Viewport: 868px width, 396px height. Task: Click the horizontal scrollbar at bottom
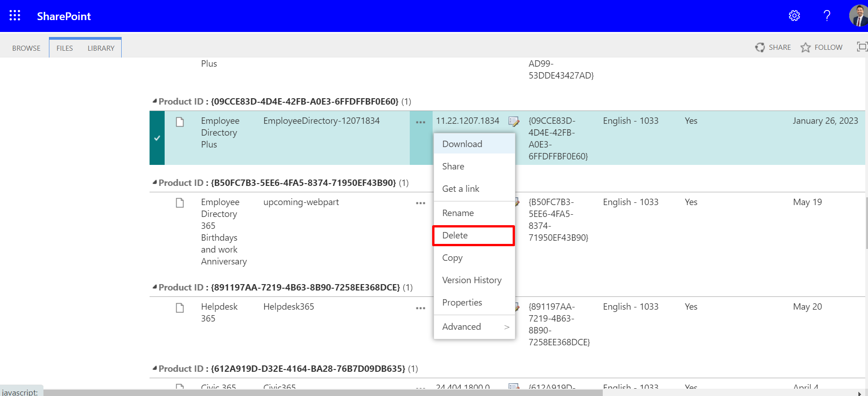(x=323, y=392)
